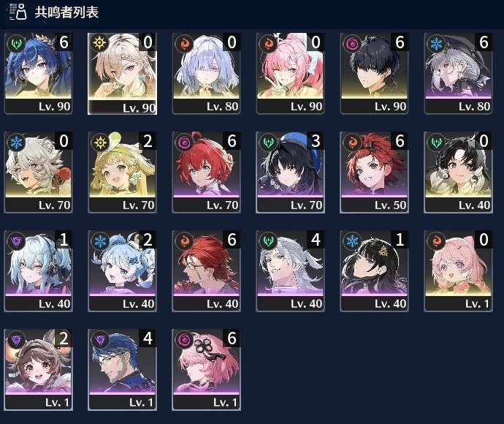This screenshot has height=424, width=504.
Task: Click Havoc icon on red-haired Lv. 70 card
Action: coord(184,143)
